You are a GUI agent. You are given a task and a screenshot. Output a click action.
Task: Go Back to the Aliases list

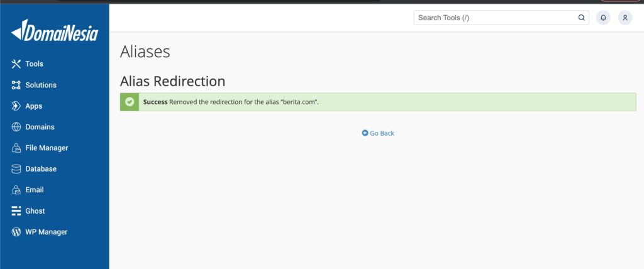(x=378, y=133)
